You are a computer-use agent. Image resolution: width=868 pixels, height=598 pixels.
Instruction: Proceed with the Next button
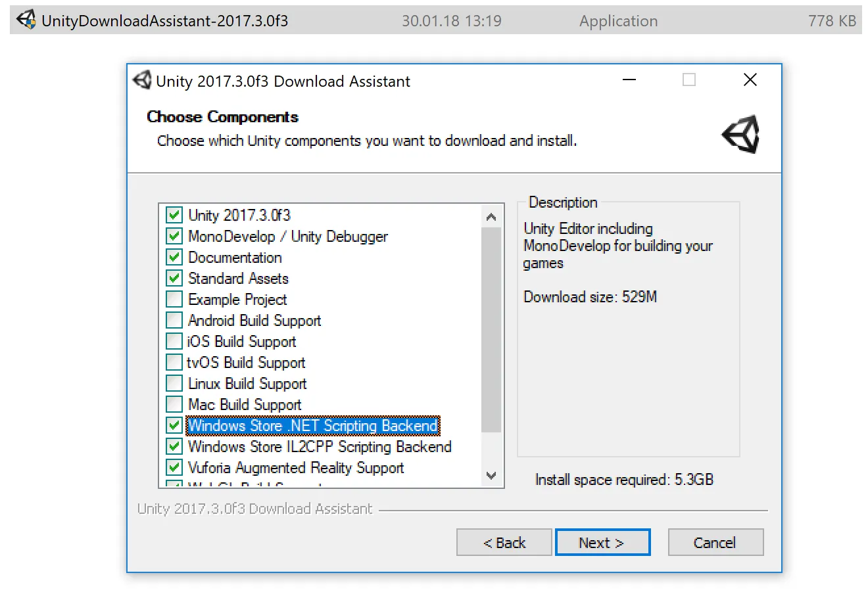point(602,543)
